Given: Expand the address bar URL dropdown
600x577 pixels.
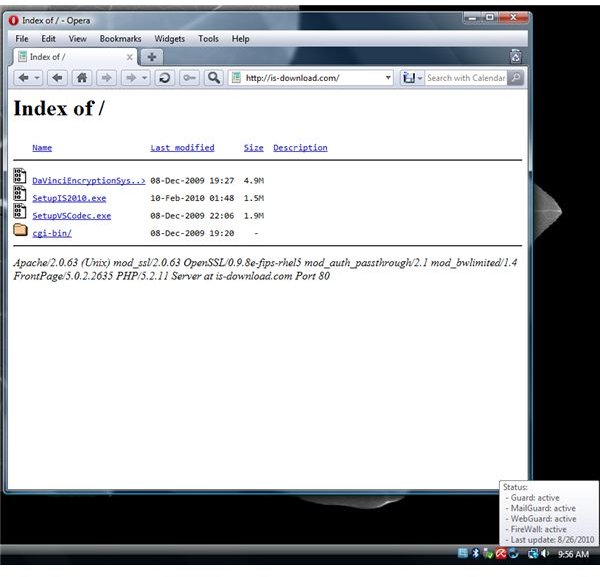Looking at the screenshot, I should pos(388,78).
